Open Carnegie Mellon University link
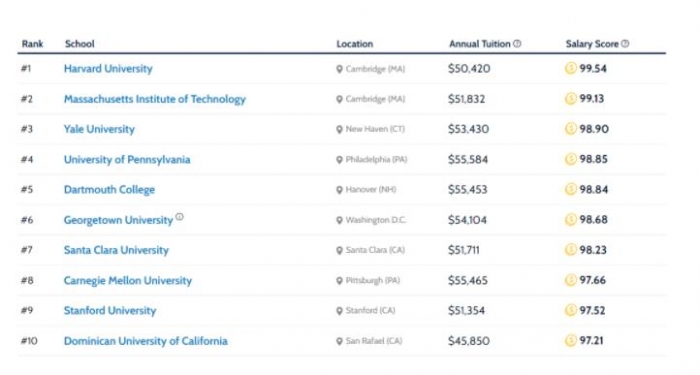This screenshot has width=700, height=375. pyautogui.click(x=128, y=280)
